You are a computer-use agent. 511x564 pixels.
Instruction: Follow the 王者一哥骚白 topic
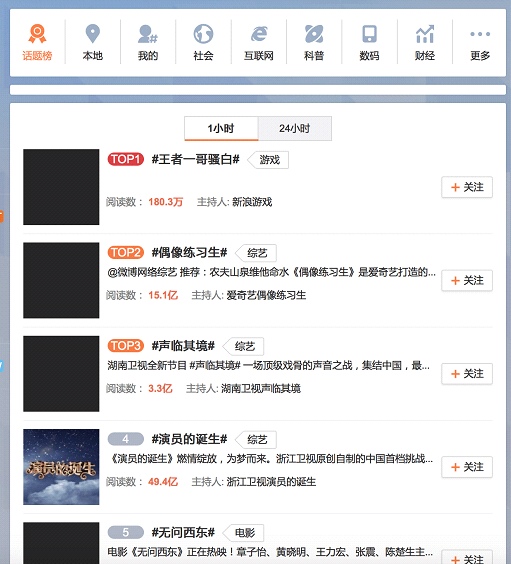(467, 187)
